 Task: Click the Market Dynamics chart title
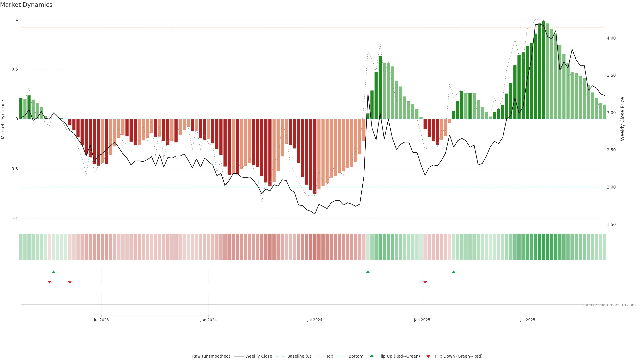tap(26, 5)
